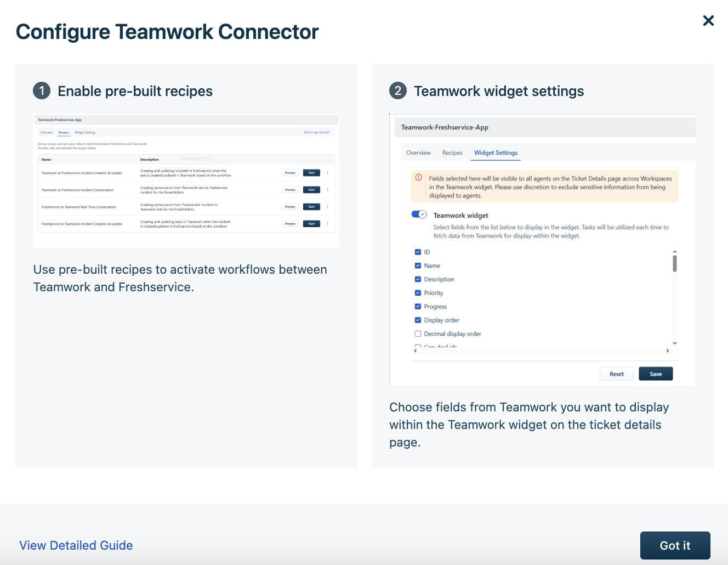
Task: Start the Freshservice to Teamwork Real Time Conversation recipe
Action: 311,207
